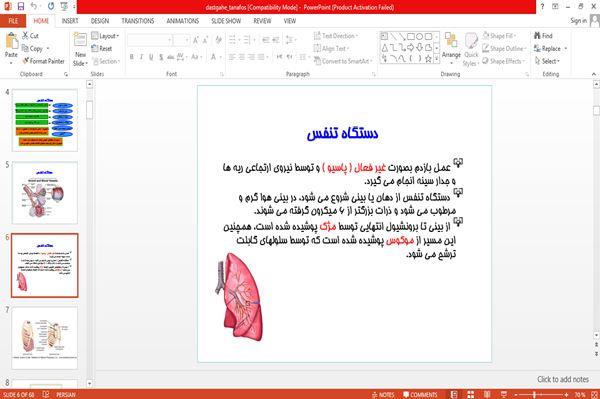Image resolution: width=600 pixels, height=399 pixels.
Task: Switch to the REVIEW tab
Action: (x=262, y=21)
